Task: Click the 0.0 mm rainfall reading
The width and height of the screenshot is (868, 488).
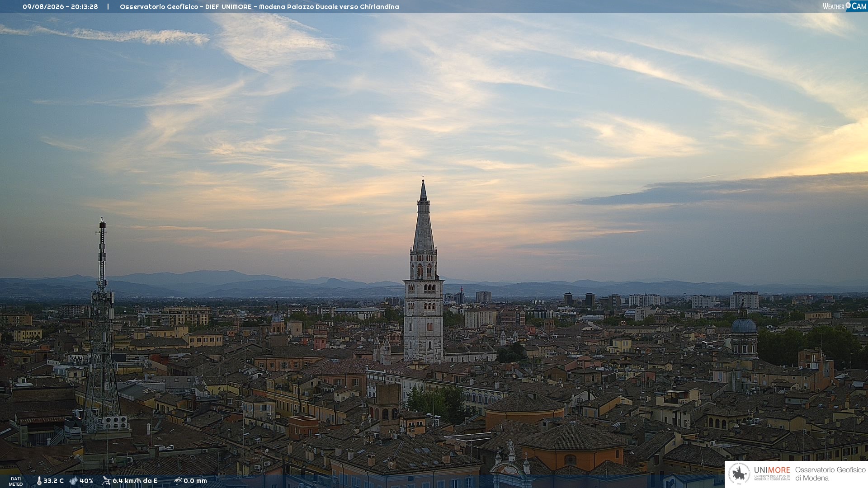Action: 195,481
